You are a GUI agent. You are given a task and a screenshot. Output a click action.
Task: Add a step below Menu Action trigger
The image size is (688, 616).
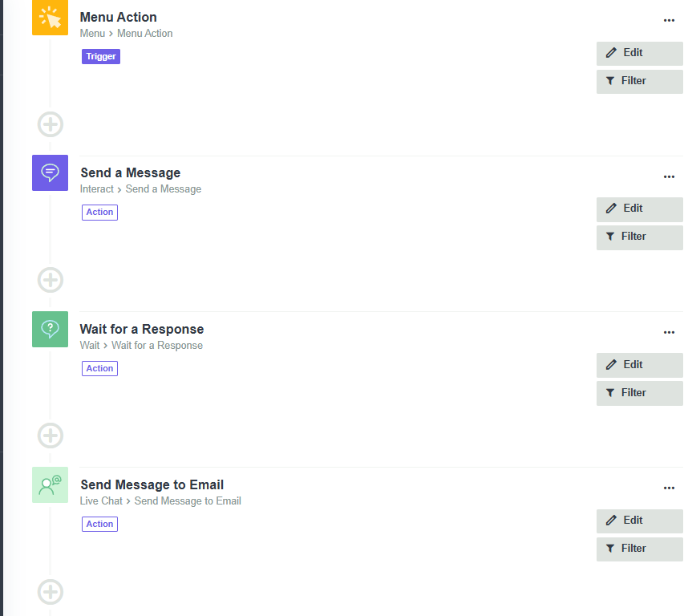click(x=51, y=124)
